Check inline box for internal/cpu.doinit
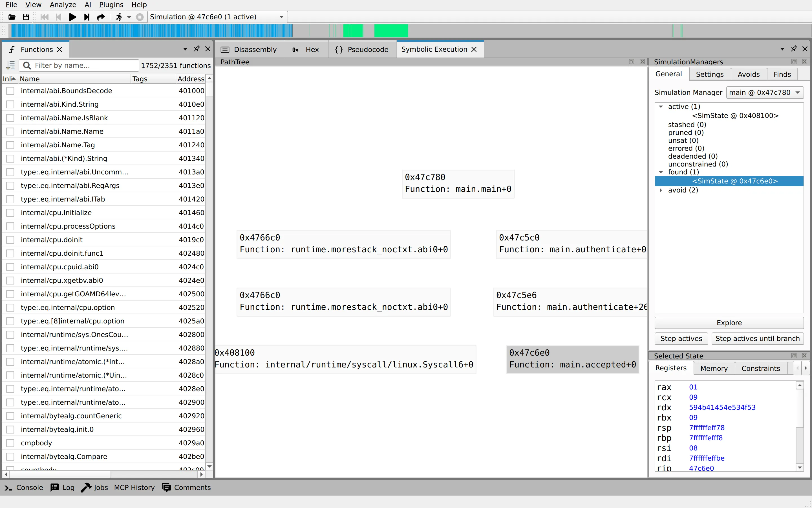Screen dimensions: 812x508 pos(10,240)
